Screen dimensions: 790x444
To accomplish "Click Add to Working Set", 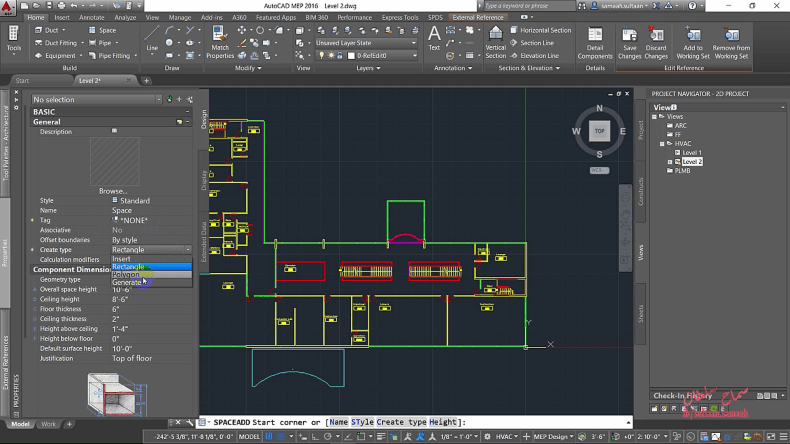I will [x=693, y=42].
